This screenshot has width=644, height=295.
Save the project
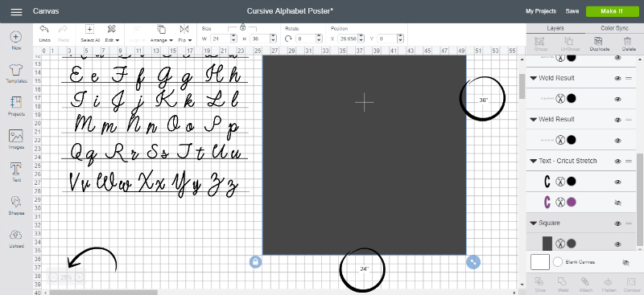pyautogui.click(x=572, y=11)
